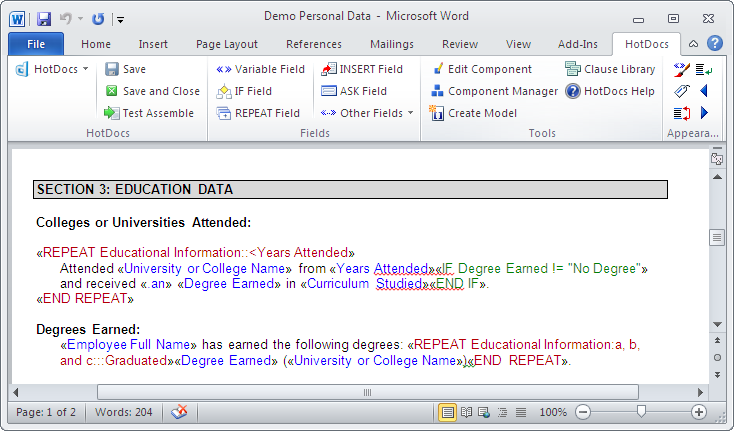Image resolution: width=734 pixels, height=431 pixels.
Task: Click the Edit Component icon
Action: (x=438, y=69)
